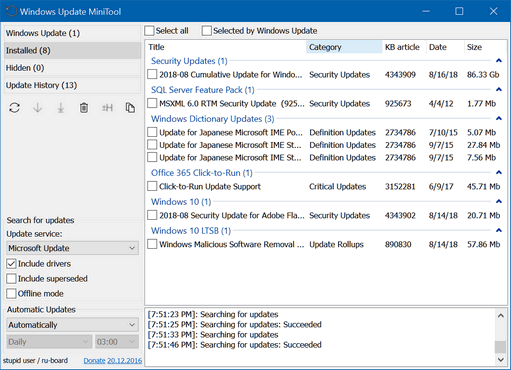Click the 7:51:33 PM log entry
Screen dimensions: 511x370
tap(213, 335)
